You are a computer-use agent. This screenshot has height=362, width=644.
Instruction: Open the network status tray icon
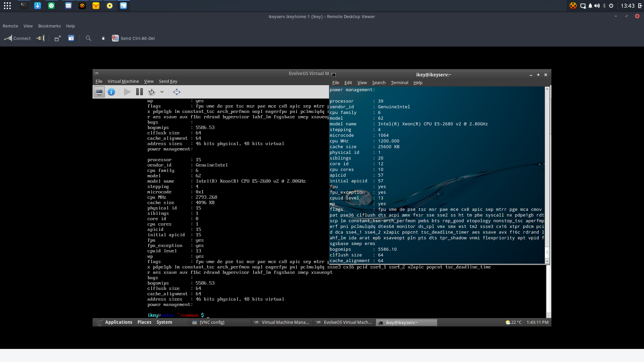[x=583, y=6]
